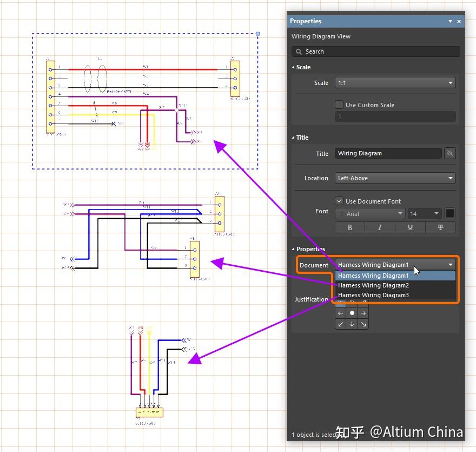Set justification to bottom arrow
The height and width of the screenshot is (452, 476).
pyautogui.click(x=352, y=324)
